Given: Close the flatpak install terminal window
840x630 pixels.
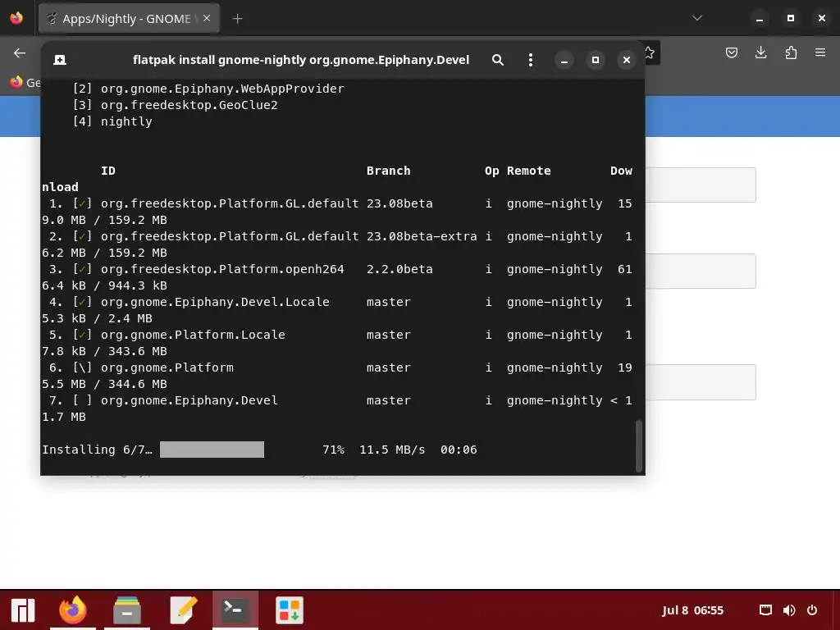Looking at the screenshot, I should click(626, 60).
